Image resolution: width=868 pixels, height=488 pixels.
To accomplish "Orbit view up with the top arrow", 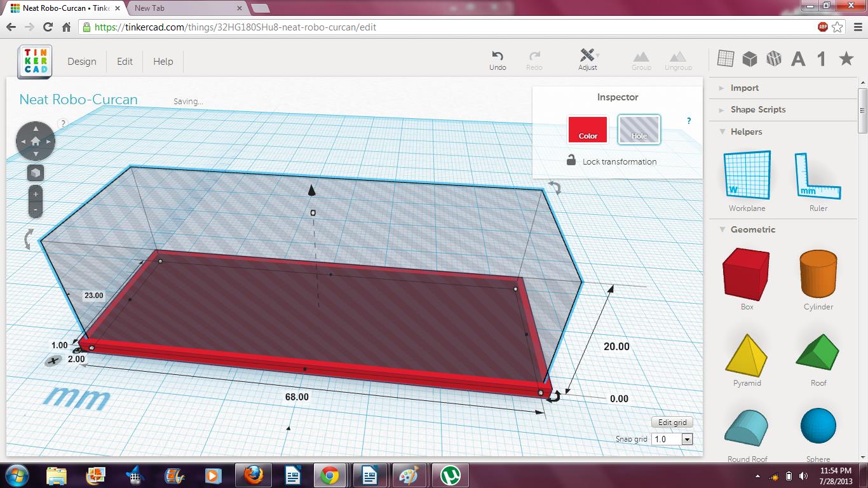I will click(36, 128).
